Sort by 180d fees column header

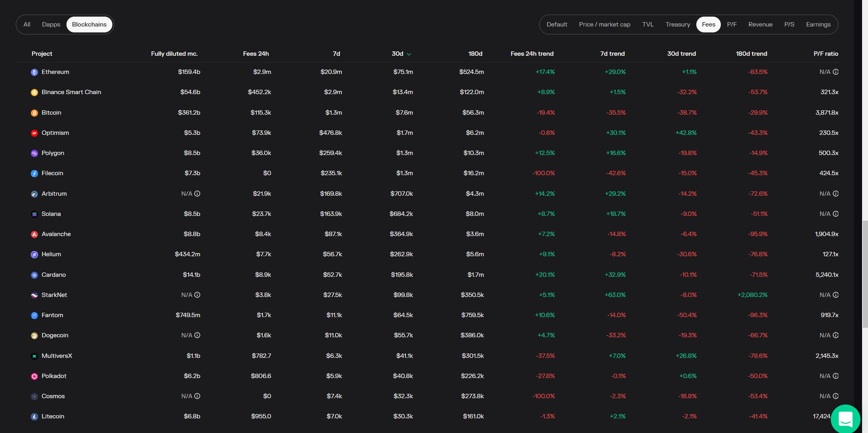click(x=475, y=54)
